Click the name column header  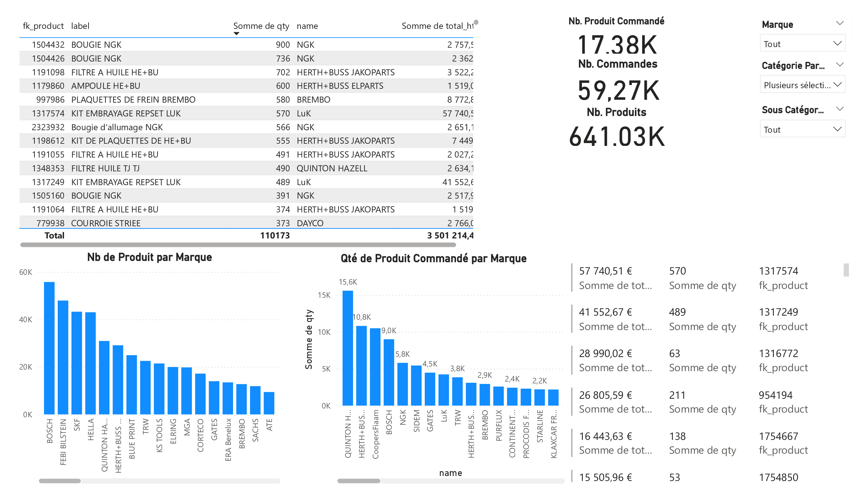(307, 26)
